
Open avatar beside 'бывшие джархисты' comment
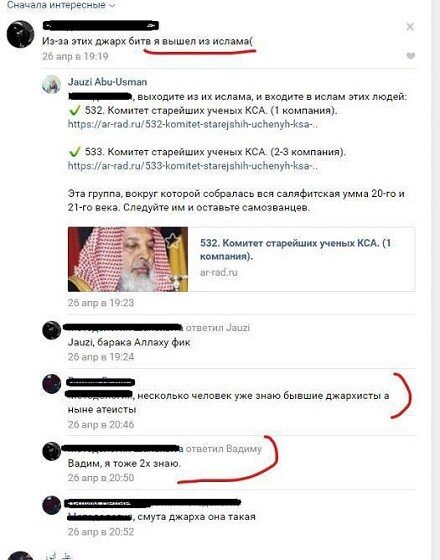click(52, 384)
